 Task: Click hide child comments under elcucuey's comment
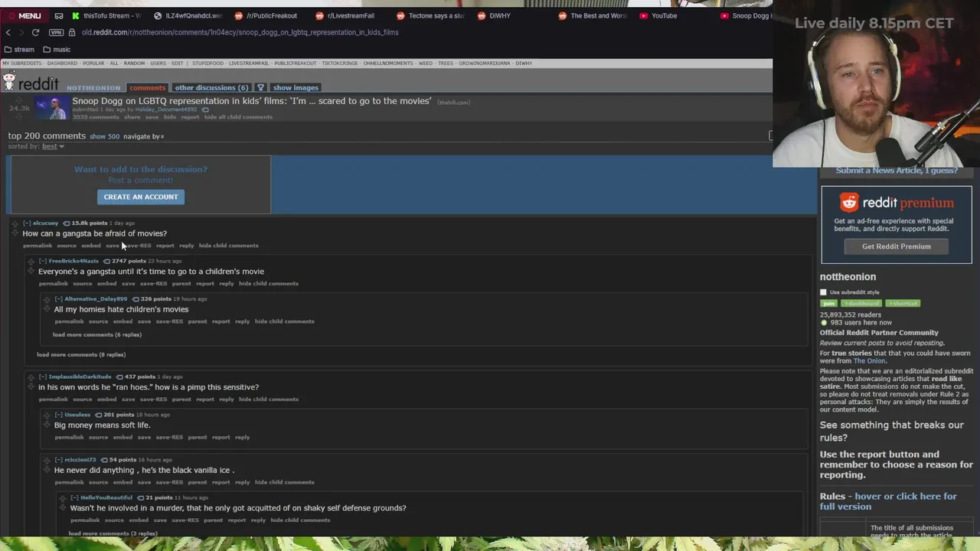coord(228,246)
